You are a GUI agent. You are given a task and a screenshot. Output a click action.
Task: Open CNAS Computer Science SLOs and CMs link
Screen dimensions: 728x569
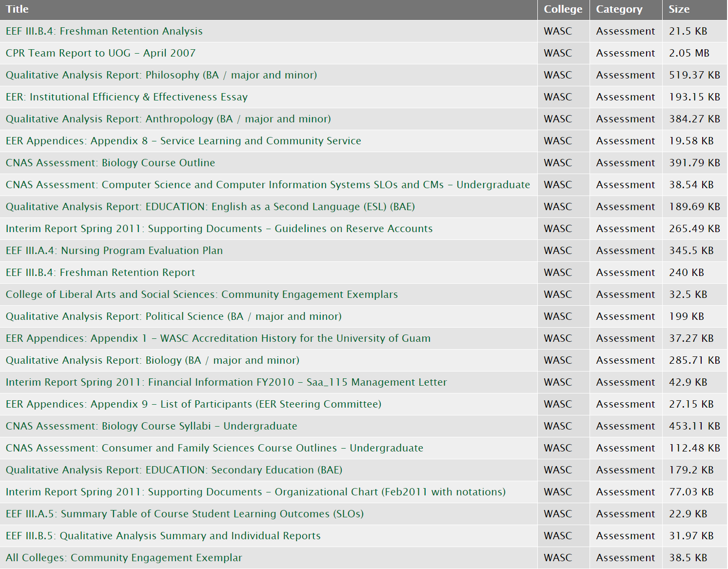(268, 185)
